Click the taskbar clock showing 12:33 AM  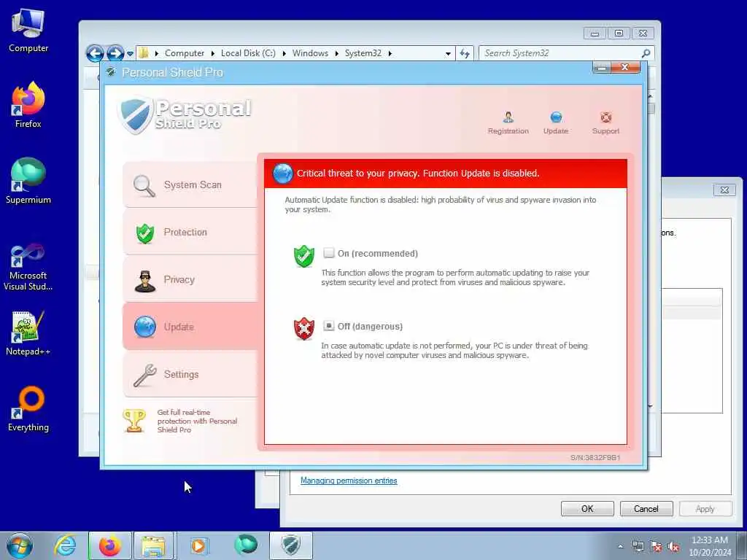[x=710, y=545]
